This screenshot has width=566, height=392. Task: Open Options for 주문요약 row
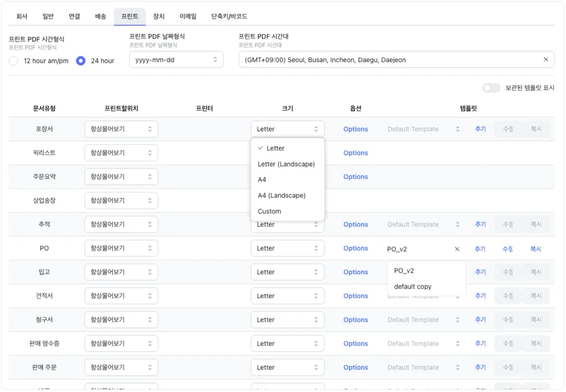pyautogui.click(x=355, y=177)
